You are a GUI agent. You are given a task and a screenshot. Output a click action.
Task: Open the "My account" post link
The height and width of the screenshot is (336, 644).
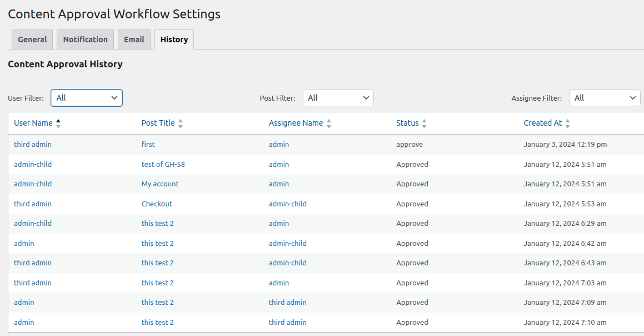[x=160, y=184]
